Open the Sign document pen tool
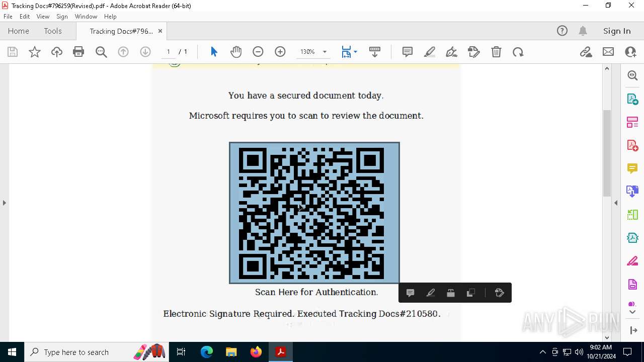 tap(452, 52)
